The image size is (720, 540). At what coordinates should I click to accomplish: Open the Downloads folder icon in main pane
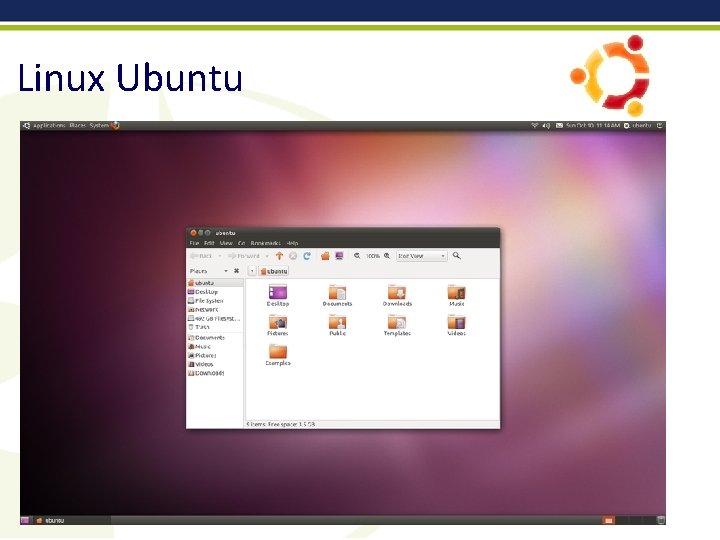point(397,292)
